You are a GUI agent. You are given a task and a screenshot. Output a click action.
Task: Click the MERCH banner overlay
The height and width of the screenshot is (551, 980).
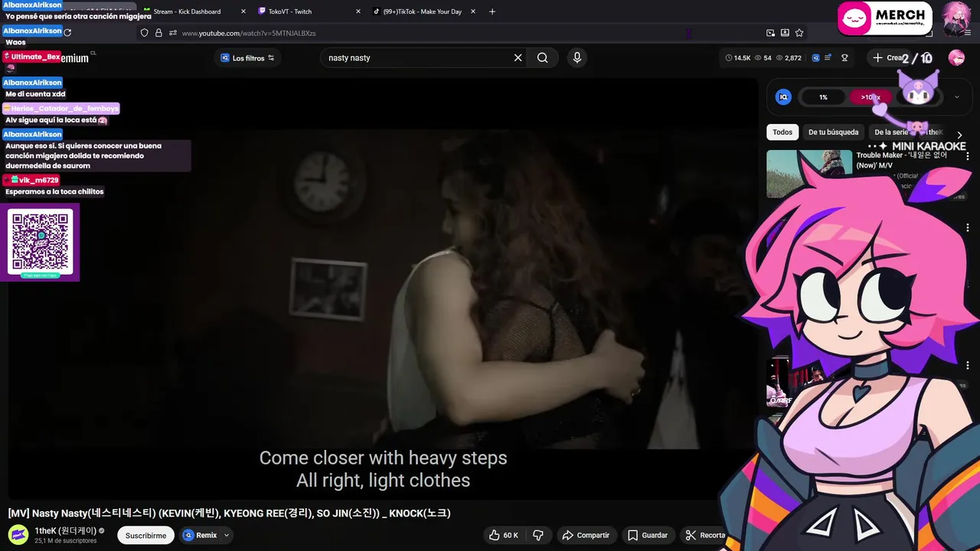pyautogui.click(x=884, y=18)
